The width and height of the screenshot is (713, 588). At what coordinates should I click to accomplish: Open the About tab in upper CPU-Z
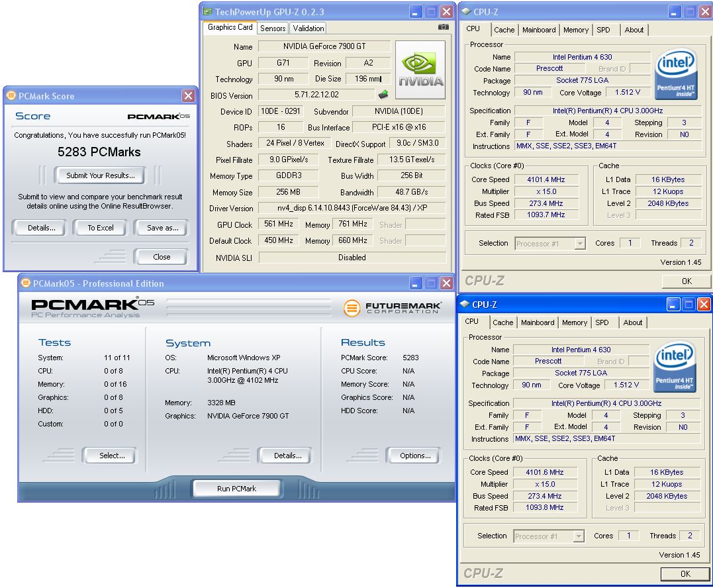click(x=634, y=30)
